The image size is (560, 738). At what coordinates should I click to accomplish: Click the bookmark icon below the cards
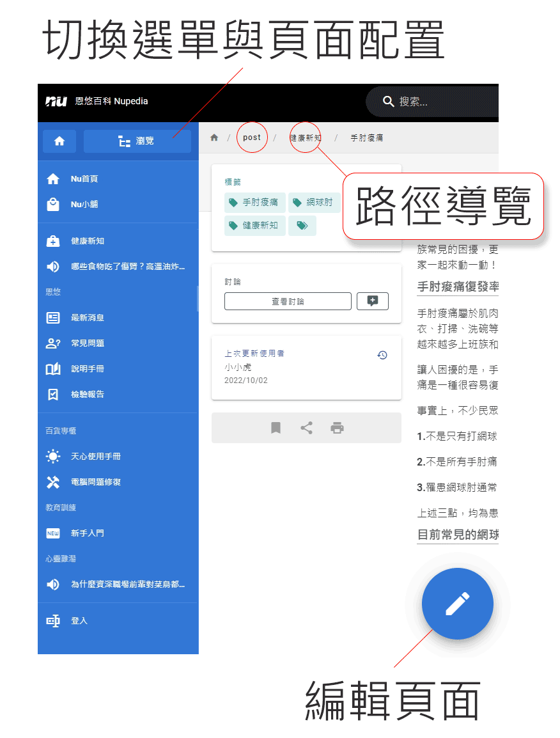point(276,428)
